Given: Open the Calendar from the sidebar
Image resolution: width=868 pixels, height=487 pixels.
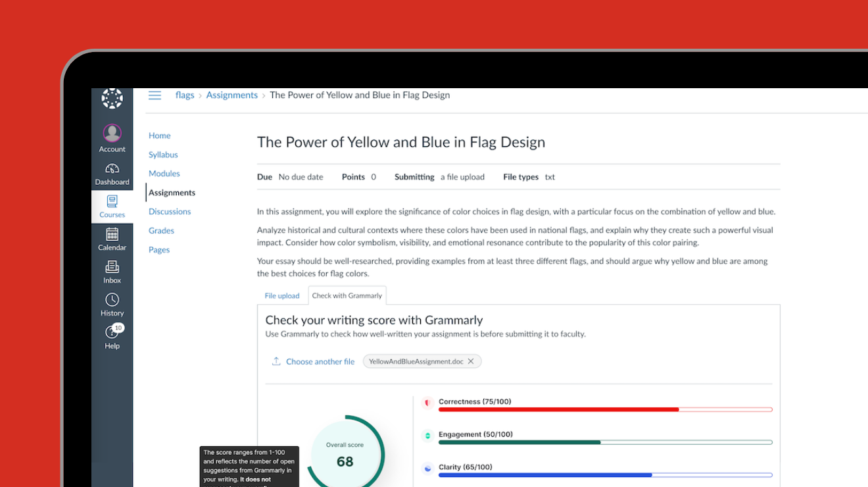Looking at the screenshot, I should tap(112, 237).
